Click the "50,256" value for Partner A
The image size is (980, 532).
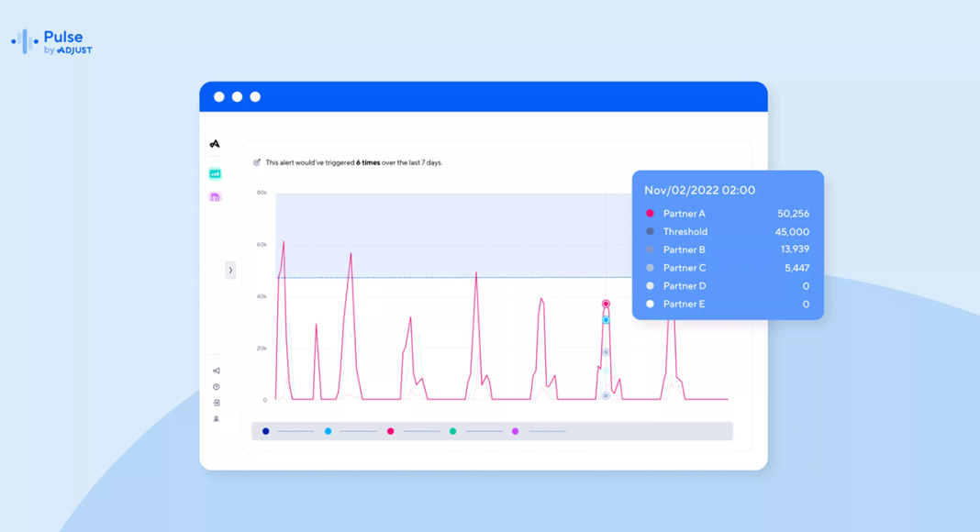pyautogui.click(x=793, y=214)
